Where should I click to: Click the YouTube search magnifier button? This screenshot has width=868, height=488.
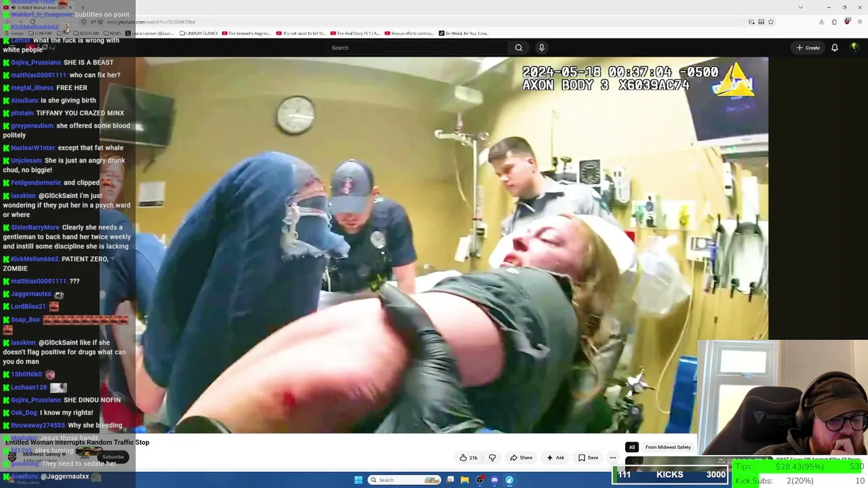tap(519, 47)
